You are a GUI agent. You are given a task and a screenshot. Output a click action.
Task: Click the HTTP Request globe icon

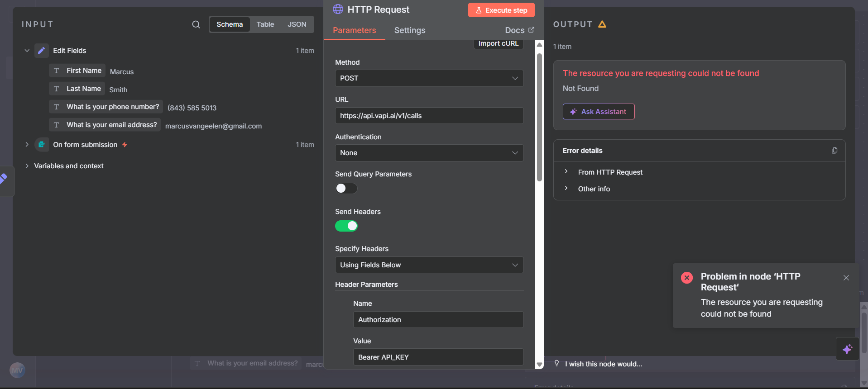tap(338, 9)
